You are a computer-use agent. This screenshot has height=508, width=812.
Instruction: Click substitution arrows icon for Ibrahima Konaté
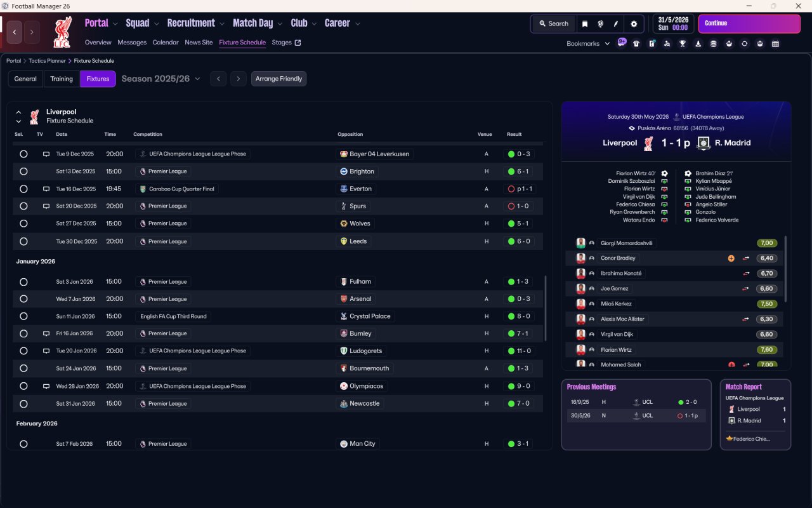click(x=747, y=274)
